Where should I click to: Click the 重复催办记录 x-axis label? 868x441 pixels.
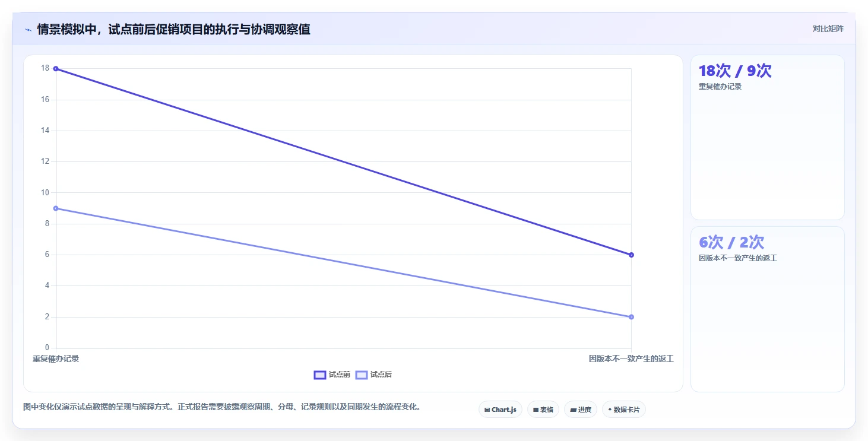tap(56, 358)
